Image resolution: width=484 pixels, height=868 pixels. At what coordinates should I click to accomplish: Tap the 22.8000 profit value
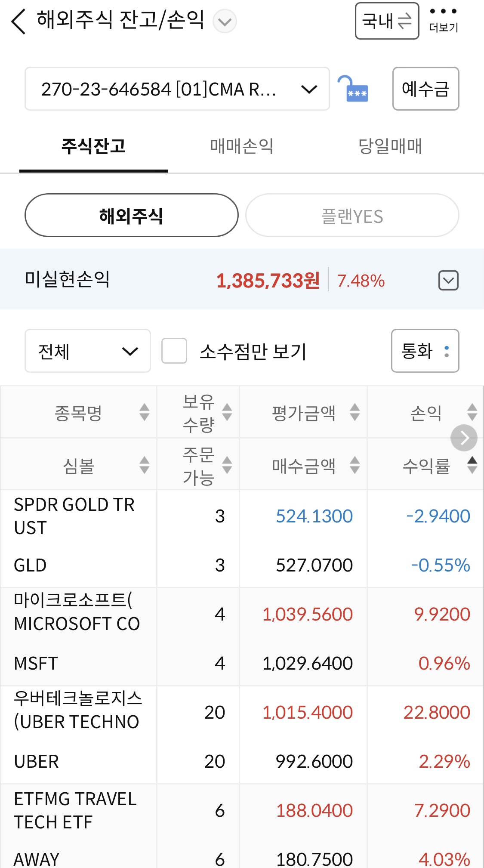pyautogui.click(x=437, y=712)
